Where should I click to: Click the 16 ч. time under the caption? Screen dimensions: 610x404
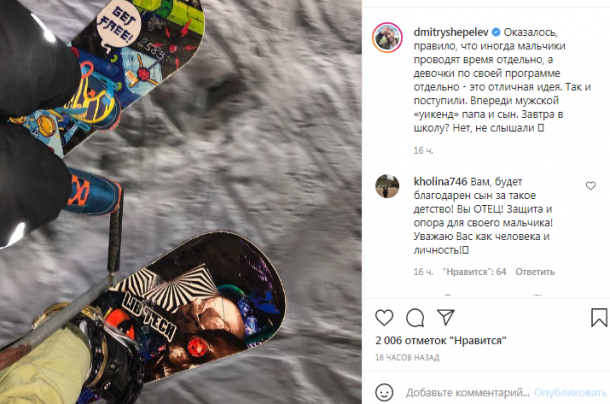click(423, 151)
